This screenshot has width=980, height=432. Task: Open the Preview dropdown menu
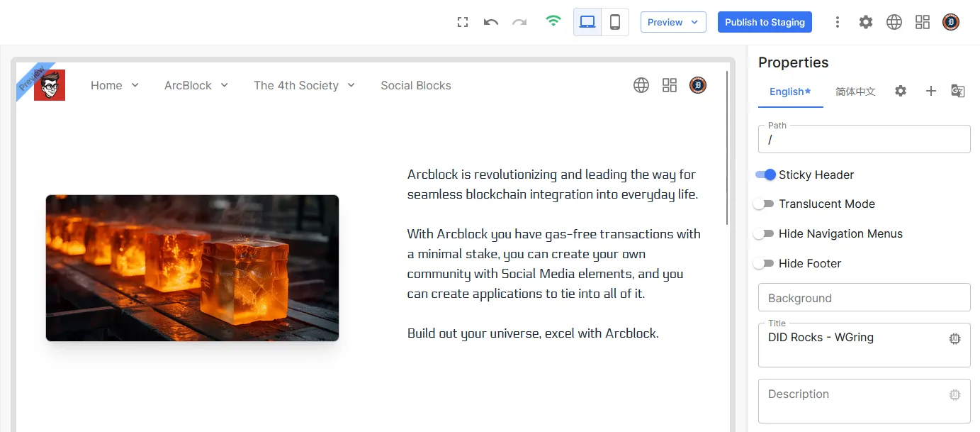point(673,22)
